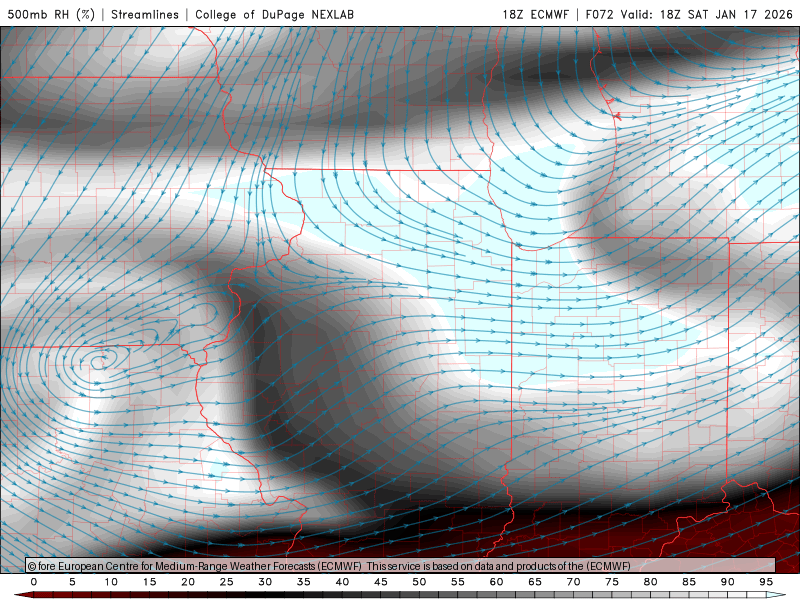Click the "80" value on the color scale
Screen dimensions: 800x600
click(651, 582)
